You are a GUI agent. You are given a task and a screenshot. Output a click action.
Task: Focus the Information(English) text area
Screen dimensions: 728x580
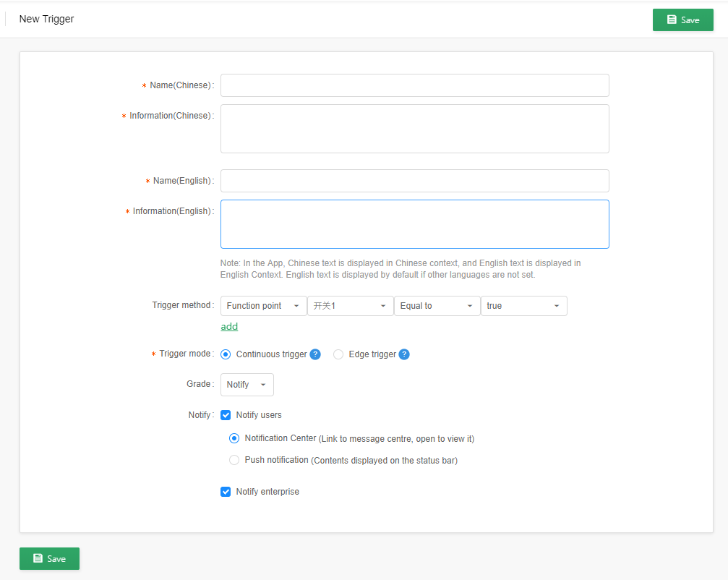click(415, 224)
